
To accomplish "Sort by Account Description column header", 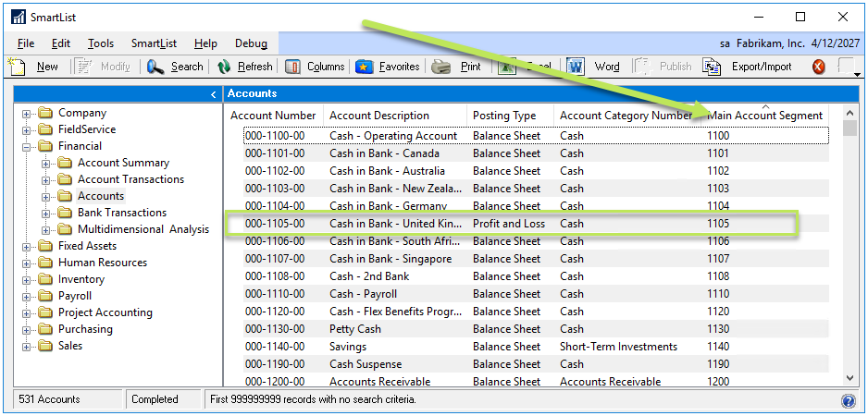I will [x=379, y=116].
